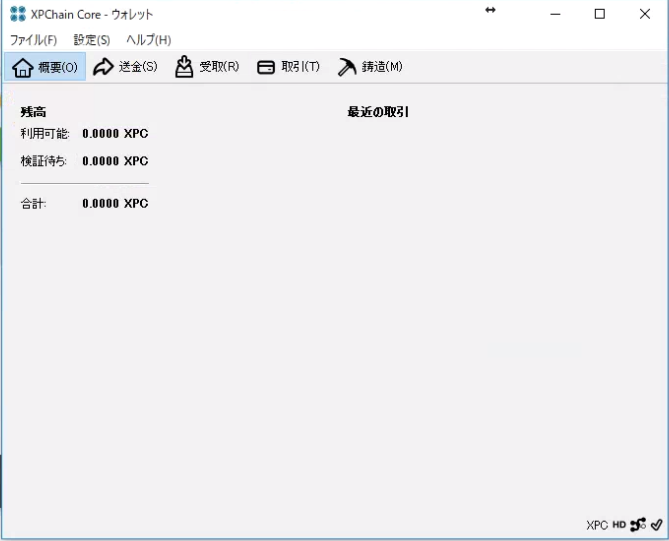
Task: Click the XPC unit indicator in status bar
Action: (x=596, y=525)
